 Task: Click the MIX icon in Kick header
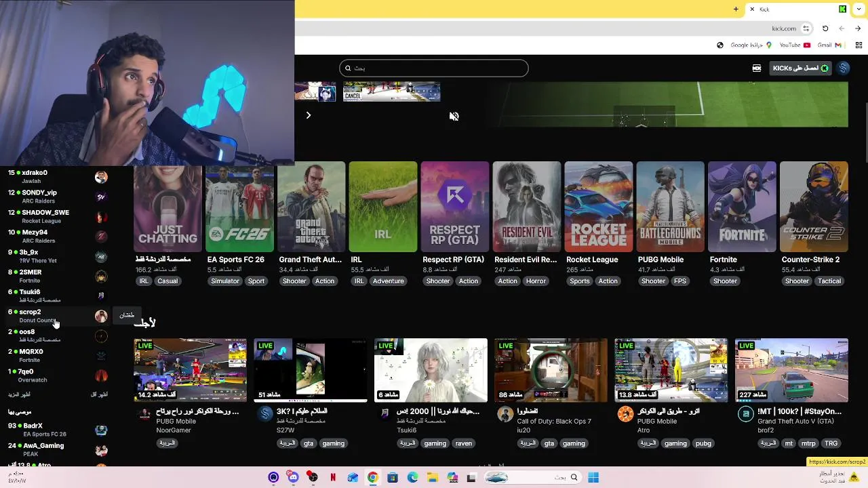point(757,68)
